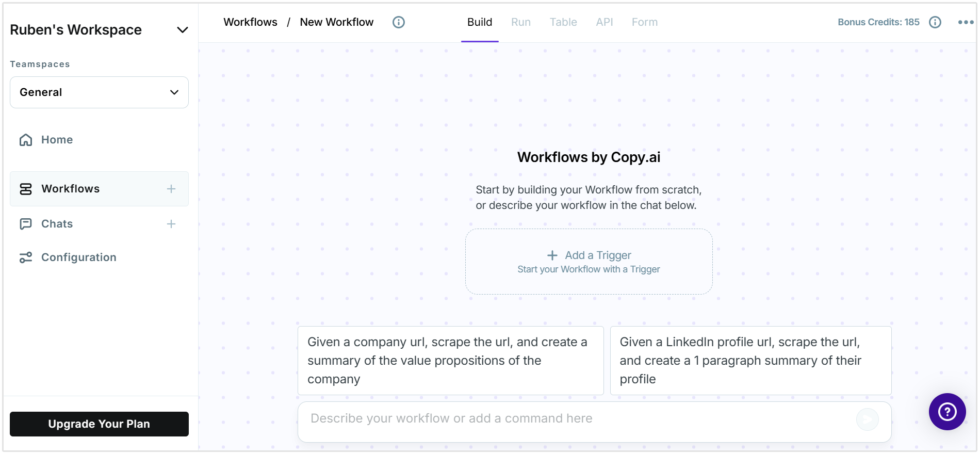Focus the Describe your workflow input field

pos(578,419)
